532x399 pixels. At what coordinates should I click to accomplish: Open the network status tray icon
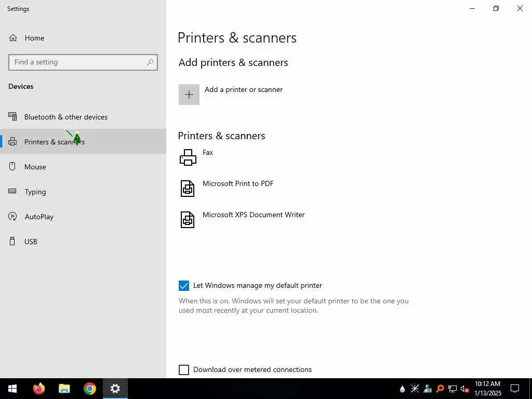click(453, 389)
